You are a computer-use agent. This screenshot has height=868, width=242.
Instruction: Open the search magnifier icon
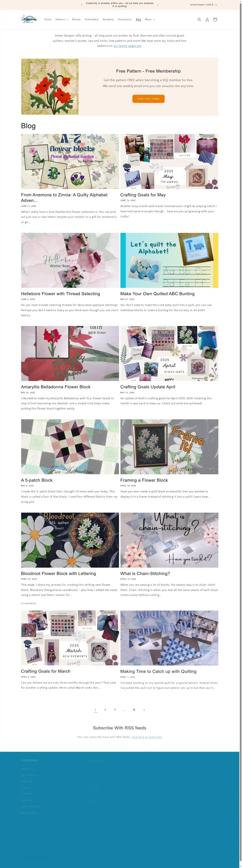coord(199,20)
